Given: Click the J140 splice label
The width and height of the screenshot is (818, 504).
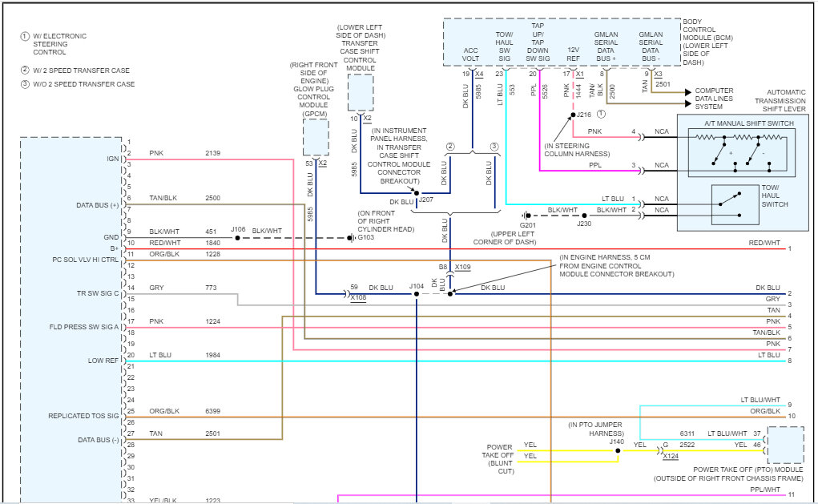Looking at the screenshot, I should coord(617,442).
